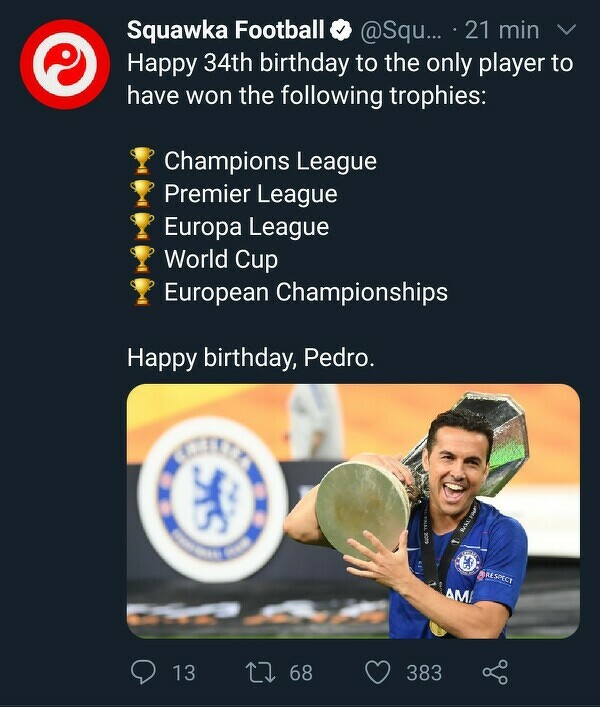Screen dimensions: 600x707
Task: Click the "Happy birthday, Pedro." text
Action: (x=251, y=357)
